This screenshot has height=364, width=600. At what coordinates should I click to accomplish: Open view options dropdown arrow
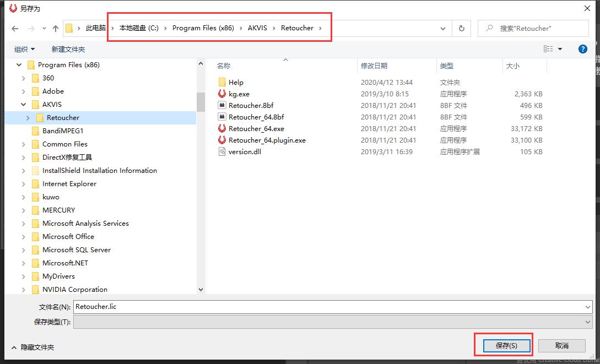click(560, 49)
